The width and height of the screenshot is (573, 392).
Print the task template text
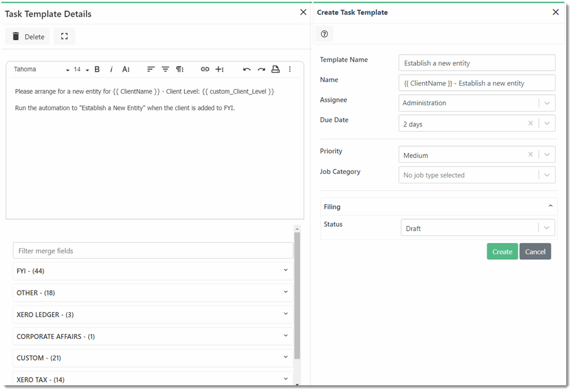275,69
